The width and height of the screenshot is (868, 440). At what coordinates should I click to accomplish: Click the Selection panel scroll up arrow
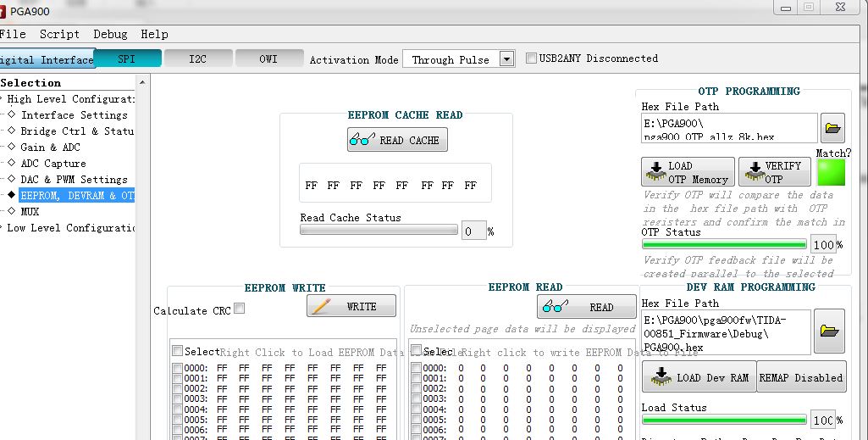pyautogui.click(x=142, y=82)
